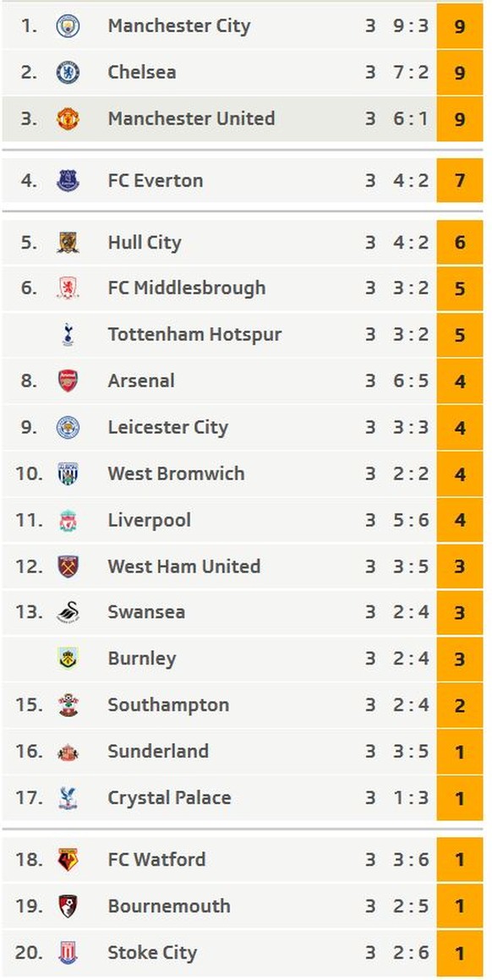492x980 pixels.
Task: Click the Swansea swan crest
Action: 68,612
